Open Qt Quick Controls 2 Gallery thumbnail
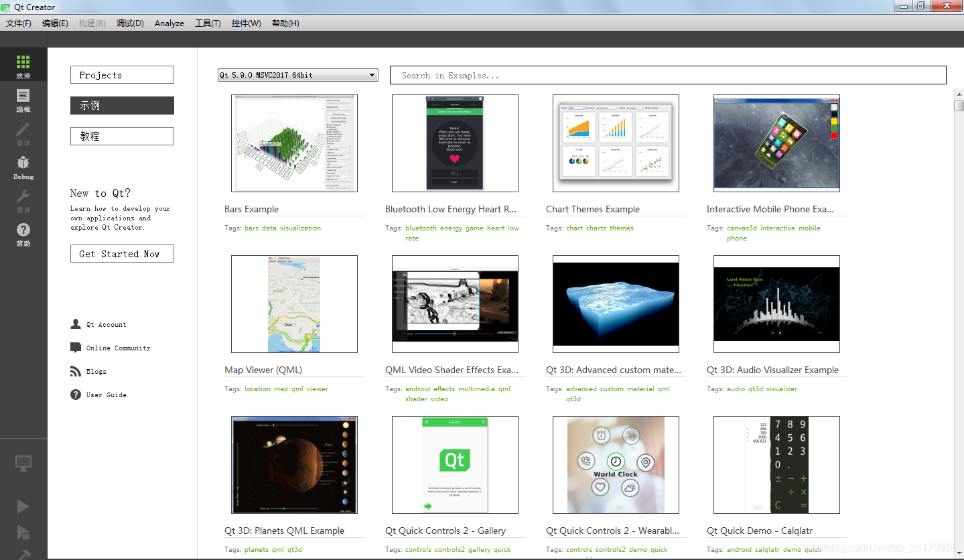964x560 pixels. point(455,465)
